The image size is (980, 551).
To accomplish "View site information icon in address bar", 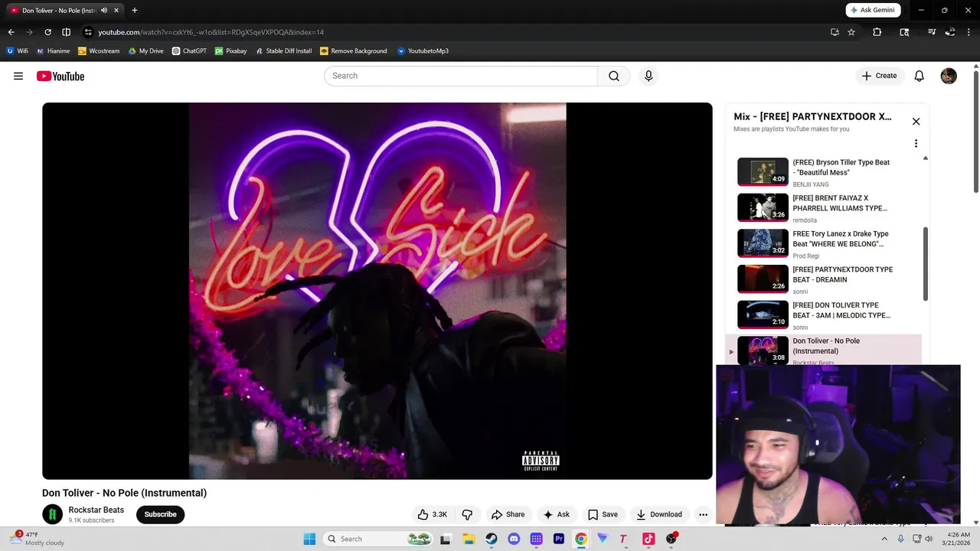I will pos(88,32).
